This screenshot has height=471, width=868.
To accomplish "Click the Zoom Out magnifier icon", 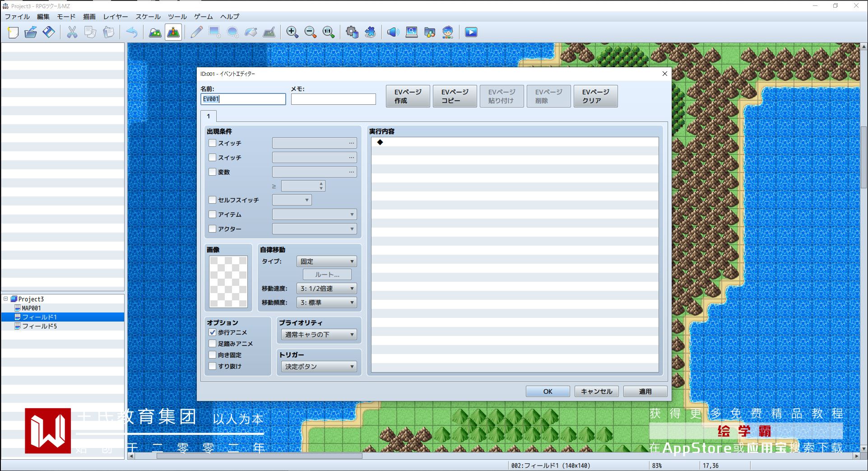I will point(311,32).
